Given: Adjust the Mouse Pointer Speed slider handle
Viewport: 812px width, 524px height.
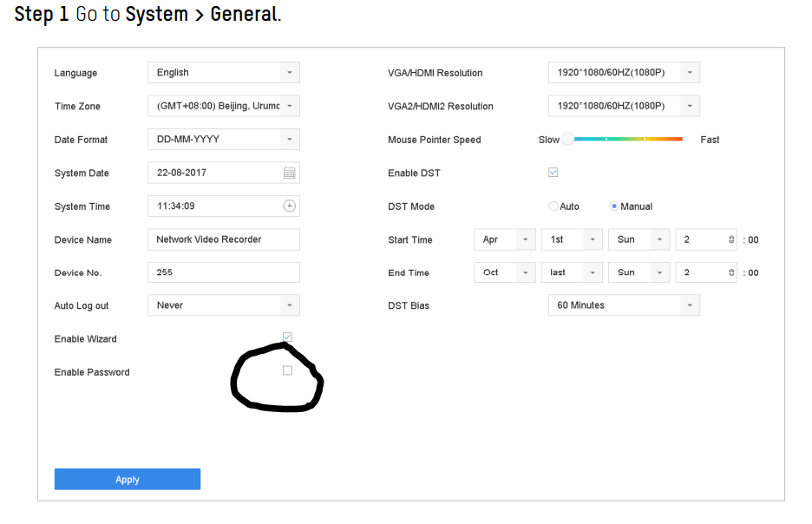Looking at the screenshot, I should click(569, 138).
